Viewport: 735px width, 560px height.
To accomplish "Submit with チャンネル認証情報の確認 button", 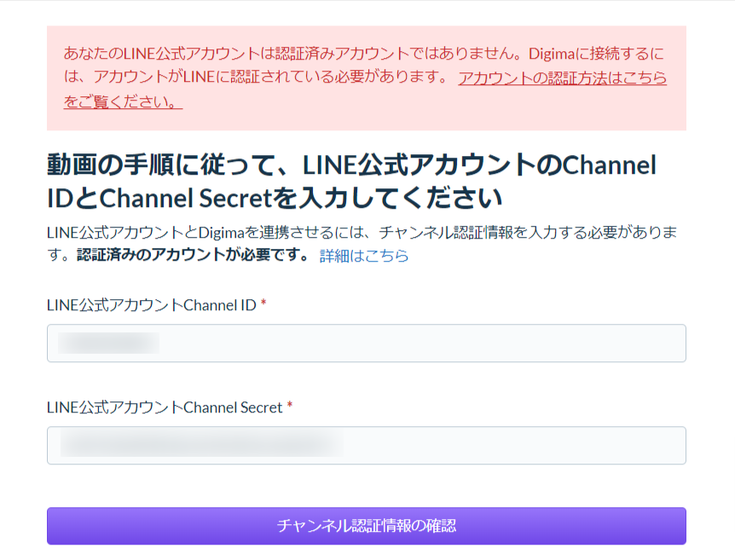I will 367,526.
